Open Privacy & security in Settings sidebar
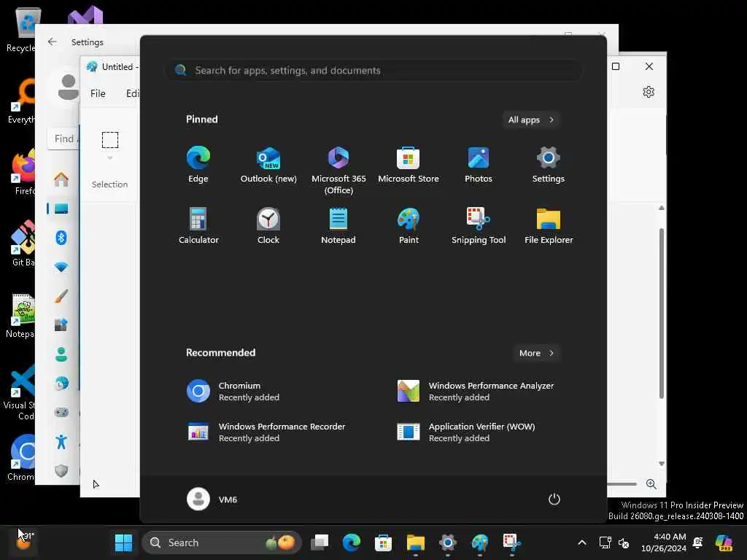 (61, 471)
